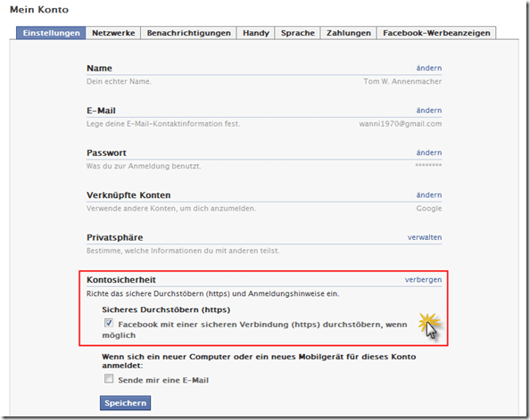This screenshot has width=530, height=420.
Task: Select the Handy tab
Action: tap(256, 33)
